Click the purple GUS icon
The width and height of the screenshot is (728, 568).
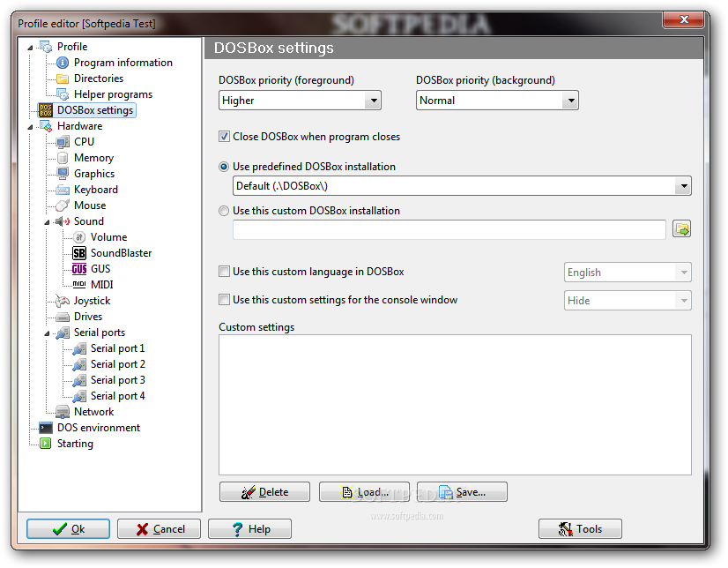click(79, 269)
